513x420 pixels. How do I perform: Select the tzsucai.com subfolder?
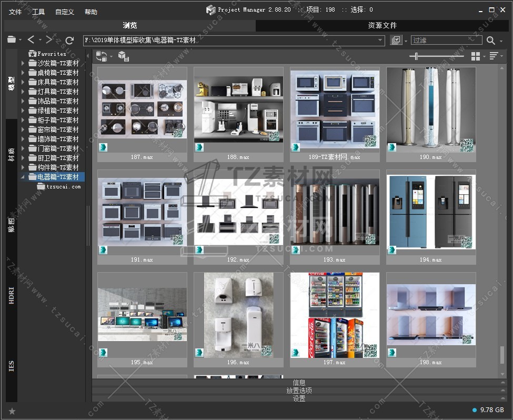63,186
